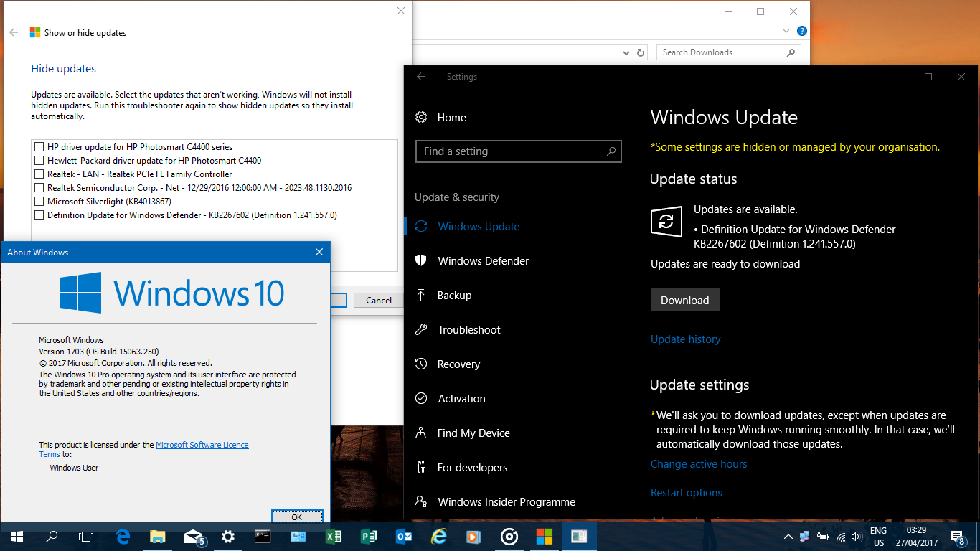The height and width of the screenshot is (551, 980).
Task: Open Control Panel from the taskbar
Action: pos(298,537)
